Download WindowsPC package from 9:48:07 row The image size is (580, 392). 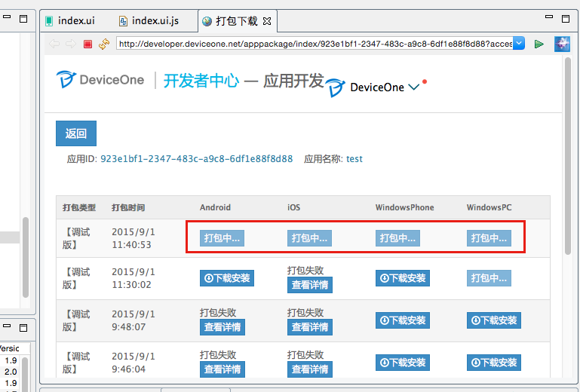coord(494,320)
